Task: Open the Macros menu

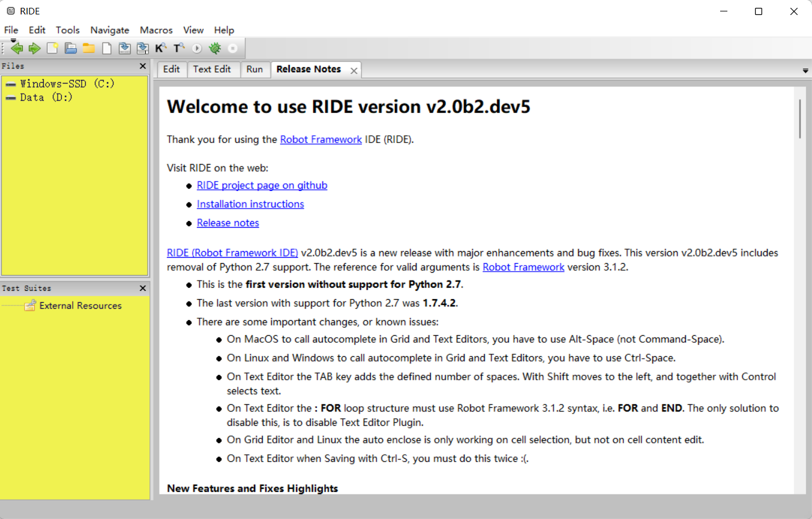Action: (156, 30)
